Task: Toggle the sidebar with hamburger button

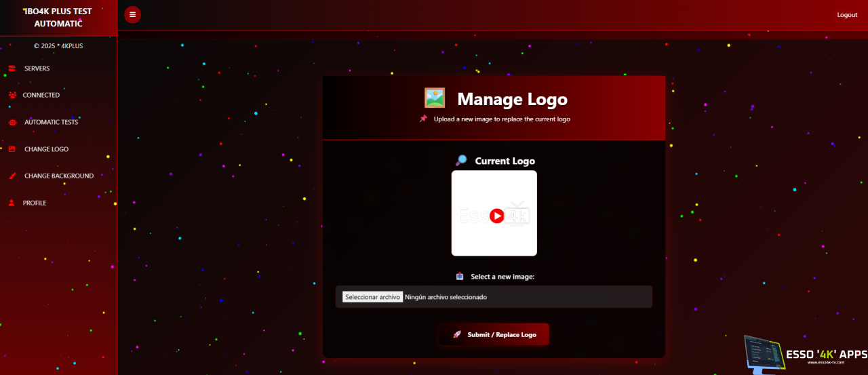Action: coord(132,14)
